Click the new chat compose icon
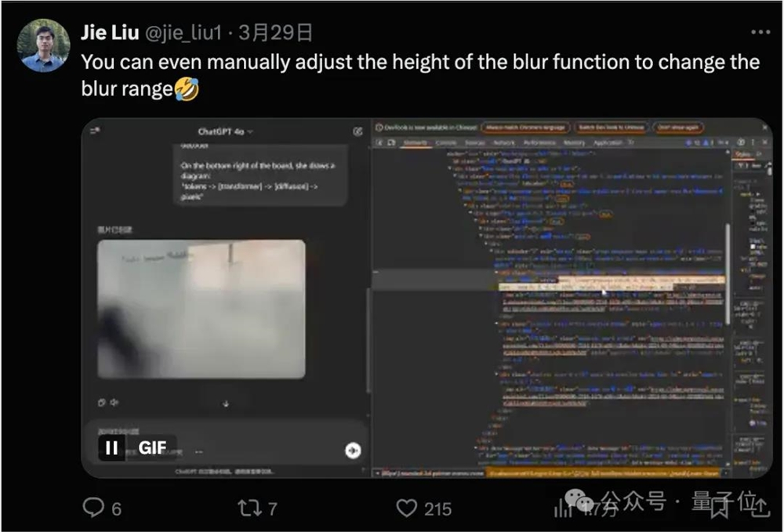The height and width of the screenshot is (532, 784). (x=358, y=132)
